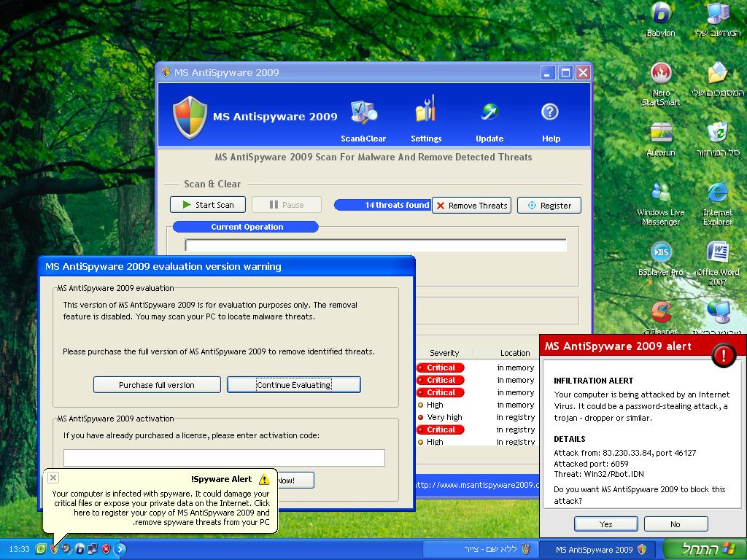Switch to the Paint taskbar item
The width and height of the screenshot is (747, 560).
tap(481, 550)
